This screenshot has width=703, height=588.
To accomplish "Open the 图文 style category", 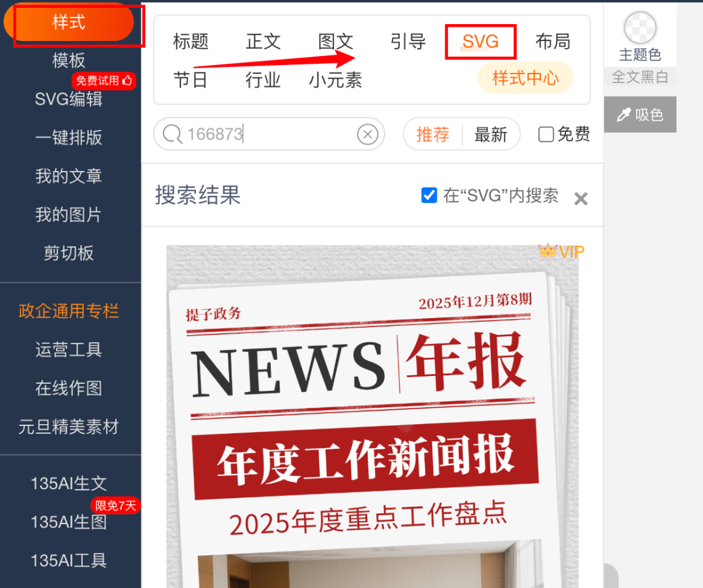I will [336, 42].
